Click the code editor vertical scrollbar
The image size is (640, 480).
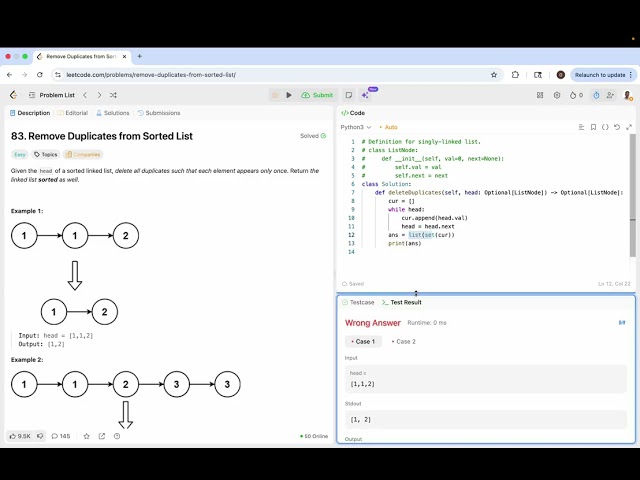click(633, 195)
